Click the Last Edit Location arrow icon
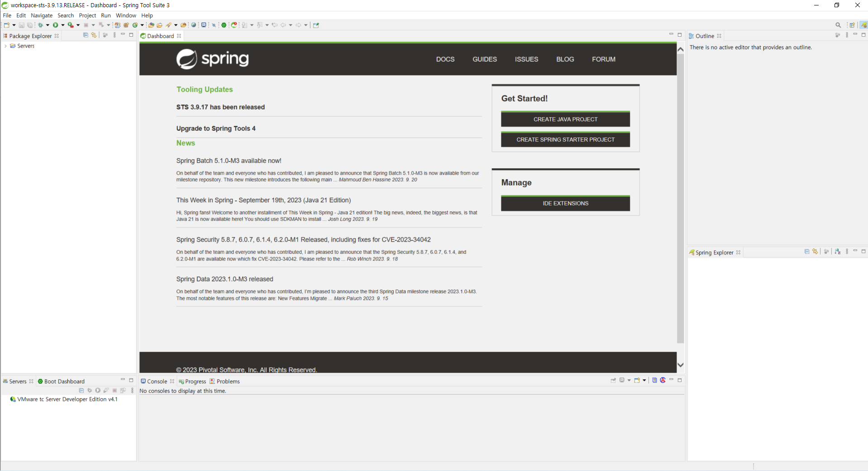868x471 pixels. coord(274,25)
